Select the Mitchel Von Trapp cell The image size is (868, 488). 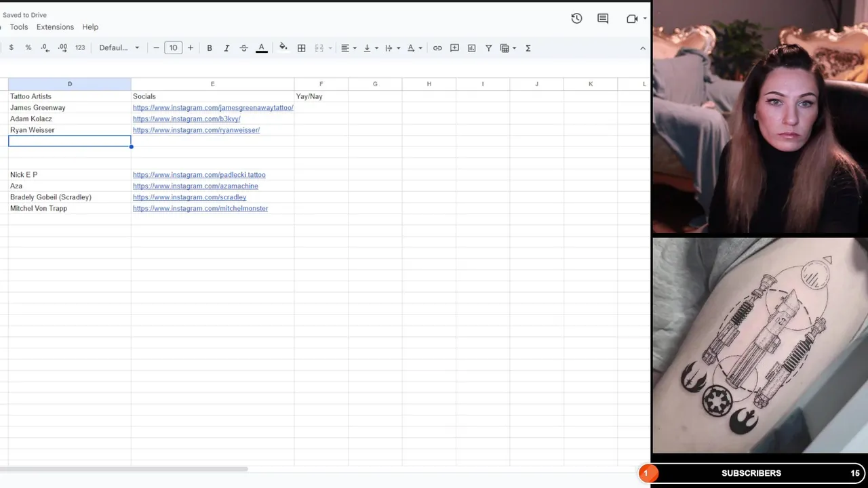[x=69, y=209]
